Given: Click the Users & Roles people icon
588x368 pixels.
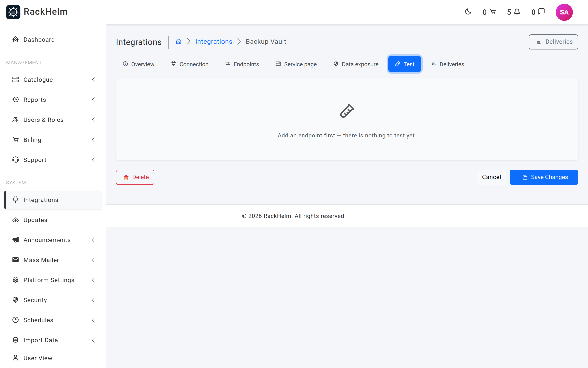Looking at the screenshot, I should 16,120.
